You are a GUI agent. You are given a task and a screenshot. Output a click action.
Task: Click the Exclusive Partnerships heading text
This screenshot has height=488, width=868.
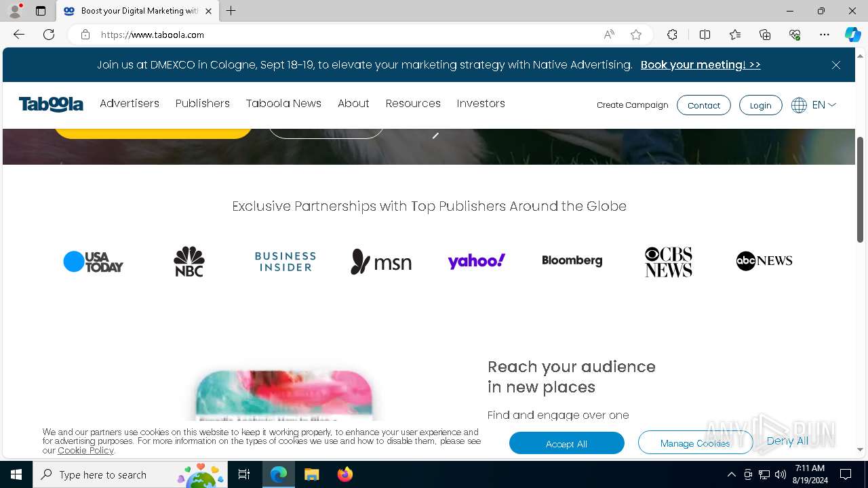(429, 206)
